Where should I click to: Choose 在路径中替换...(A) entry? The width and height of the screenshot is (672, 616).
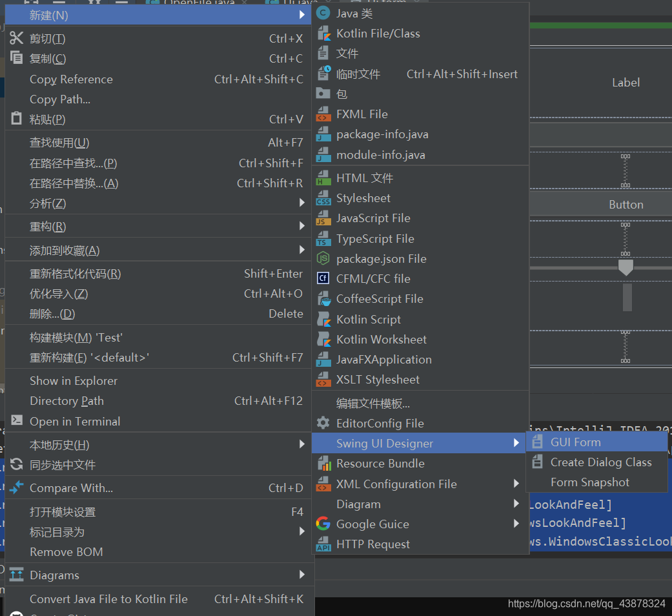pyautogui.click(x=158, y=183)
